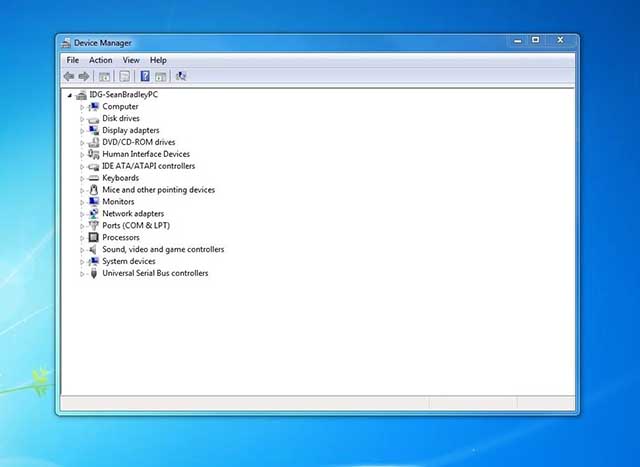640x467 pixels.
Task: Select the "Network adapters" label
Action: click(x=133, y=213)
